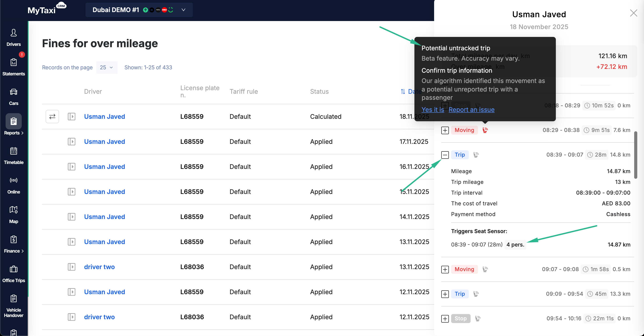This screenshot has width=644, height=336.
Task: Open details icon for driver two 12.11.2025 row
Action: click(x=72, y=317)
